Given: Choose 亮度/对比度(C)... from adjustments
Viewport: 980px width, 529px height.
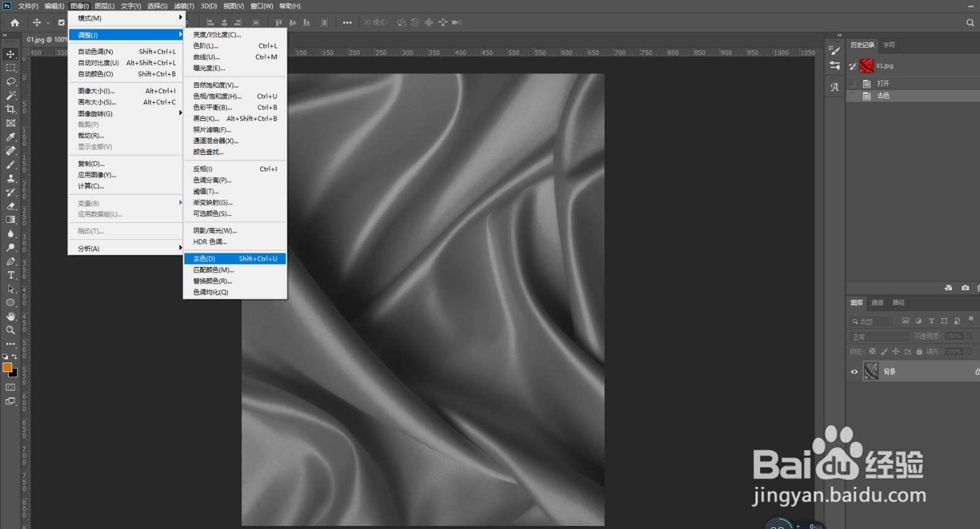Looking at the screenshot, I should coord(235,35).
